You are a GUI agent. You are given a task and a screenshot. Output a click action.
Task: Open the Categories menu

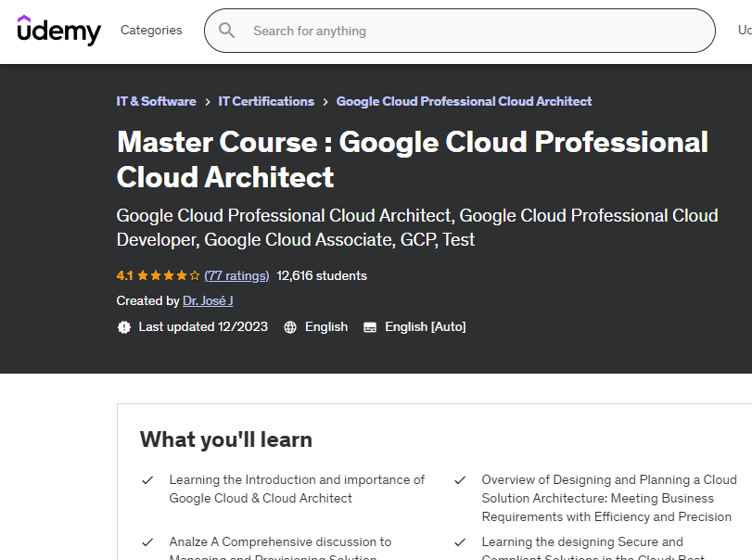pyautogui.click(x=151, y=31)
